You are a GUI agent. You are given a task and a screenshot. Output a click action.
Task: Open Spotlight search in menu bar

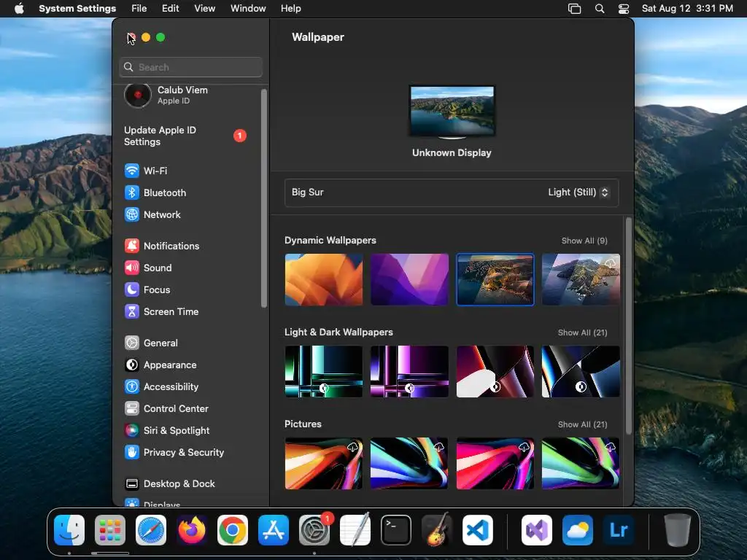(x=600, y=9)
